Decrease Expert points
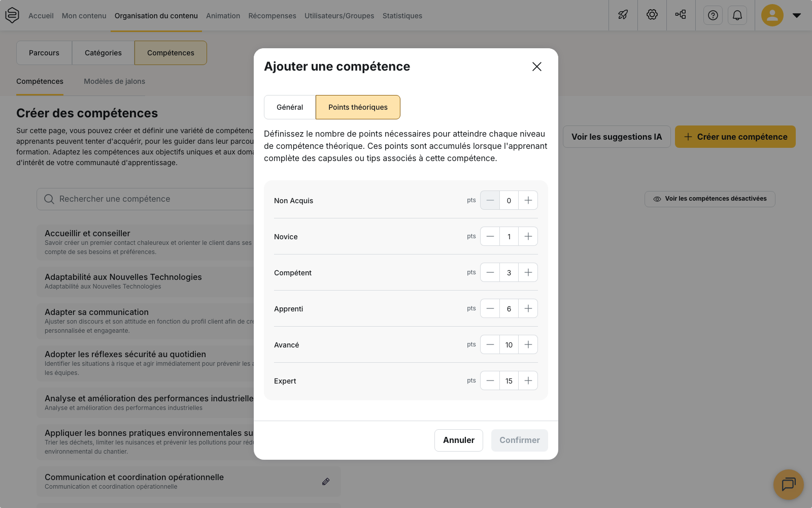 pyautogui.click(x=490, y=380)
